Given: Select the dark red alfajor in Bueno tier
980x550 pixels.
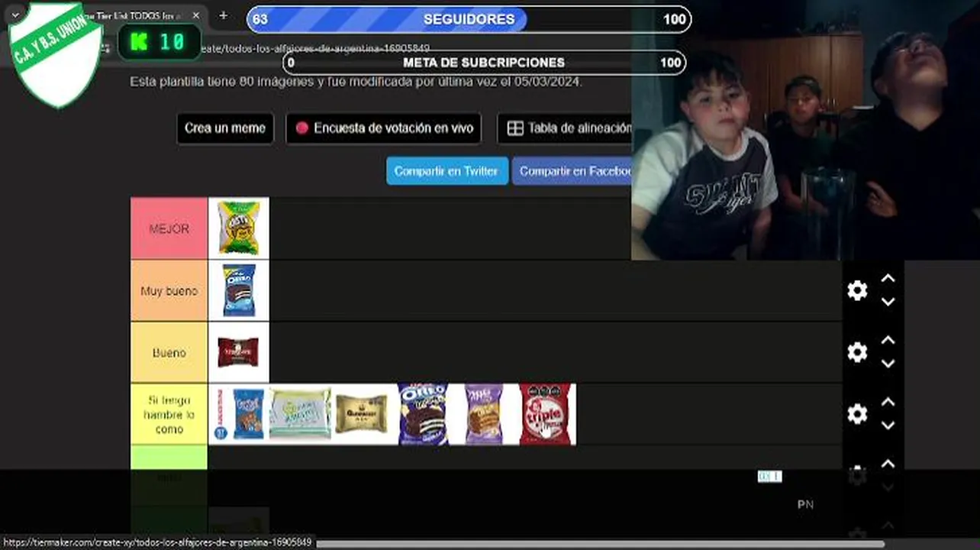Looking at the screenshot, I should 239,352.
